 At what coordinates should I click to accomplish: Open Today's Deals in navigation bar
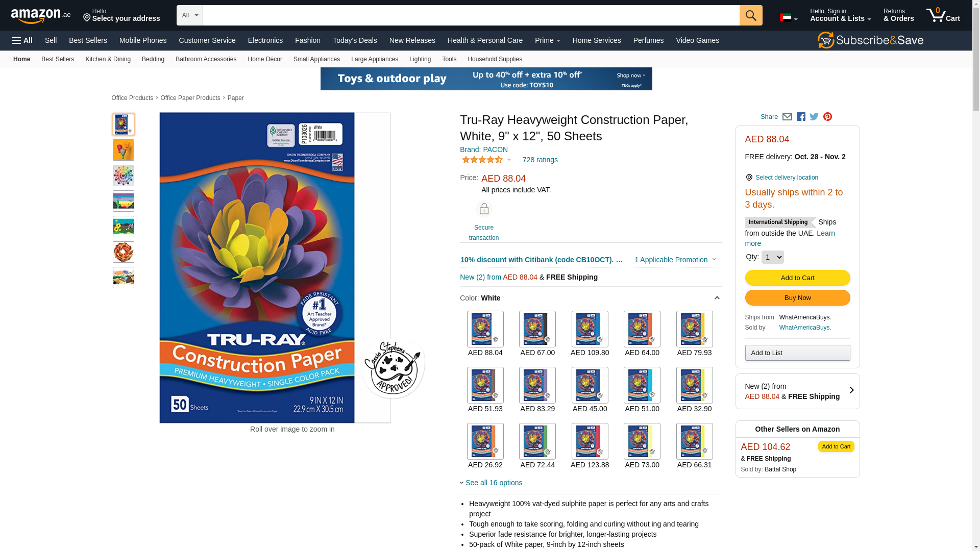point(355,40)
